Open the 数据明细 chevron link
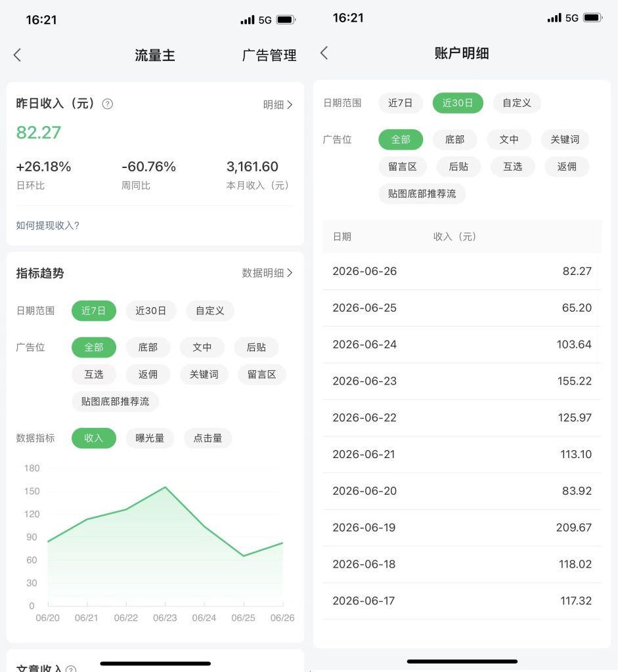 267,273
